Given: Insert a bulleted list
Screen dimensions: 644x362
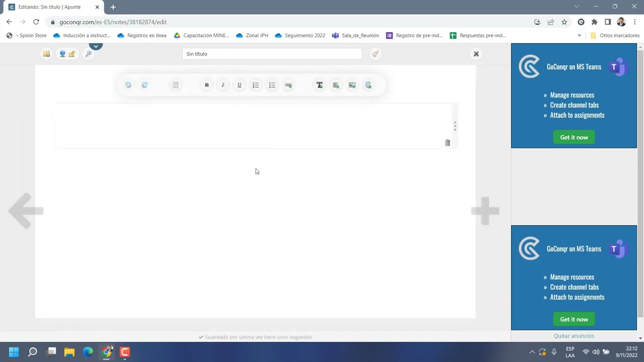Looking at the screenshot, I should coord(272,85).
